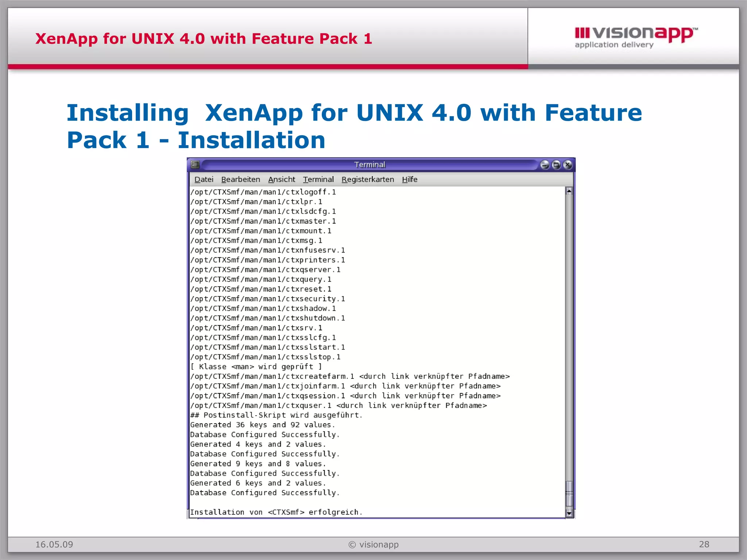Open the Terminal menu in menu bar
747x560 pixels.
[x=318, y=179]
